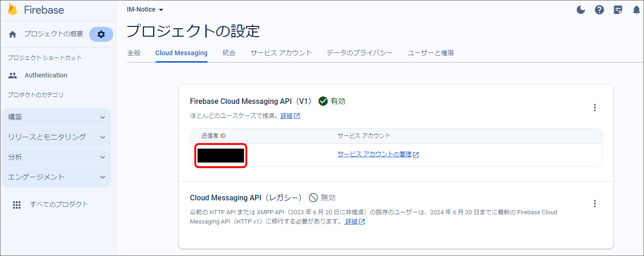644x256 pixels.
Task: Open project settings gear icon
Action: click(101, 34)
